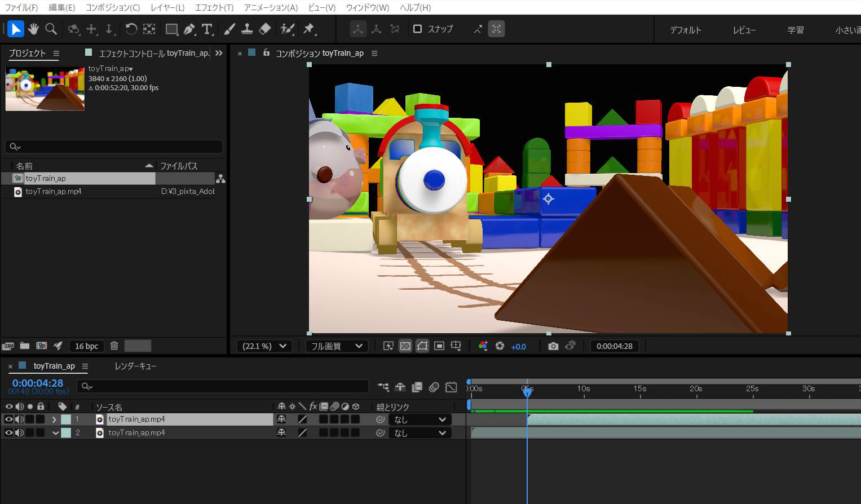
Task: Hide layer 1 video with eye icon
Action: 8,419
